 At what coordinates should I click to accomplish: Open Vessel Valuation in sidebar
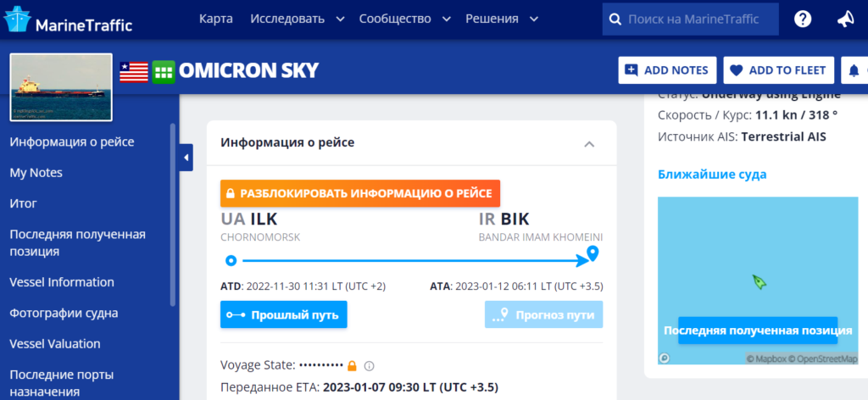(x=55, y=344)
